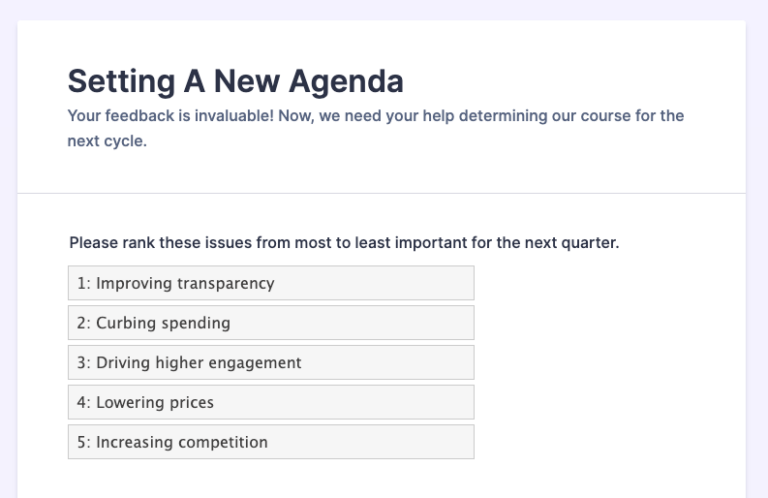The image size is (768, 498).
Task: Select the Improving transparency ranking item
Action: point(270,283)
